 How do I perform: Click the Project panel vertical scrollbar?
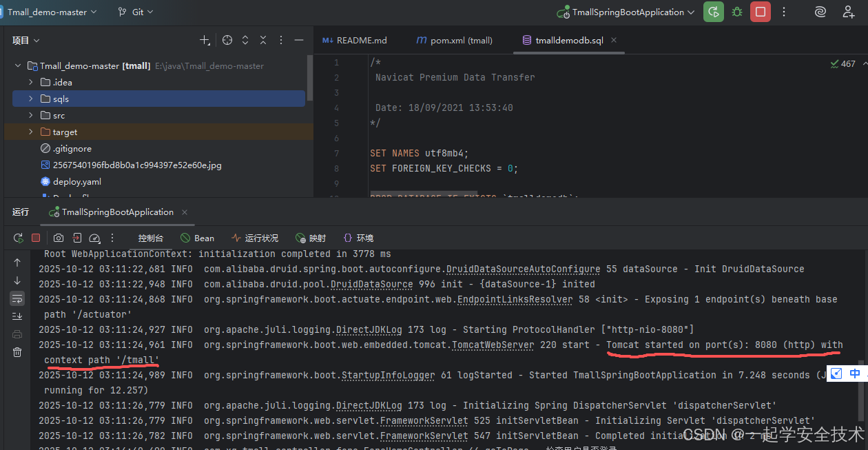[x=310, y=78]
